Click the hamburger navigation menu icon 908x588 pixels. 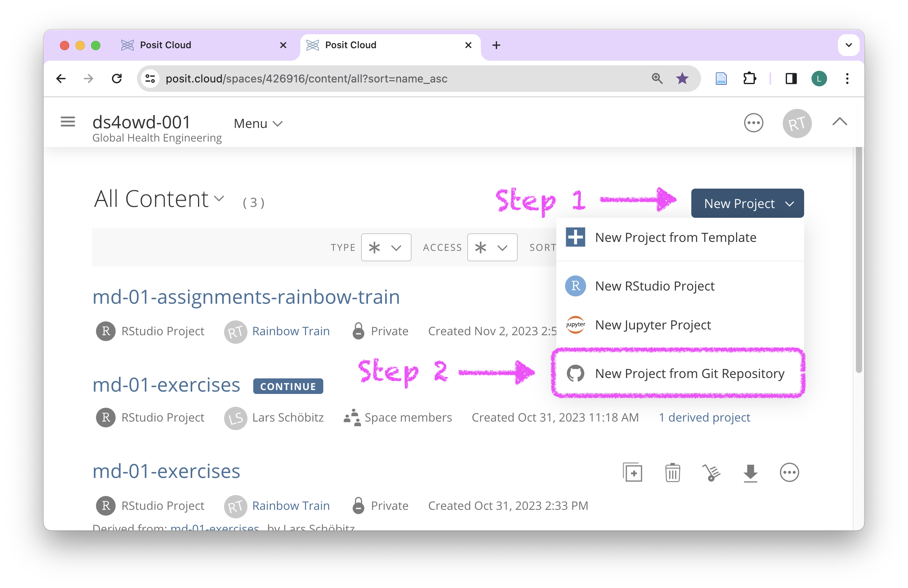coord(68,122)
